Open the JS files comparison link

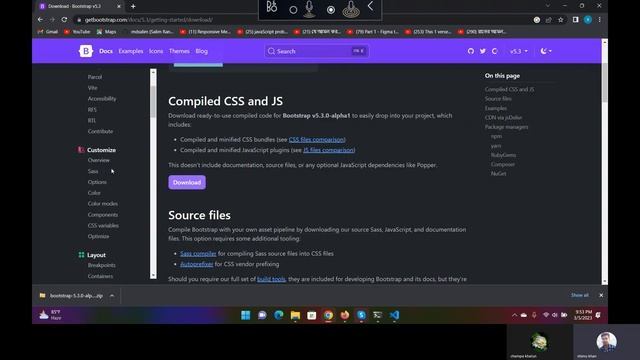pos(329,150)
